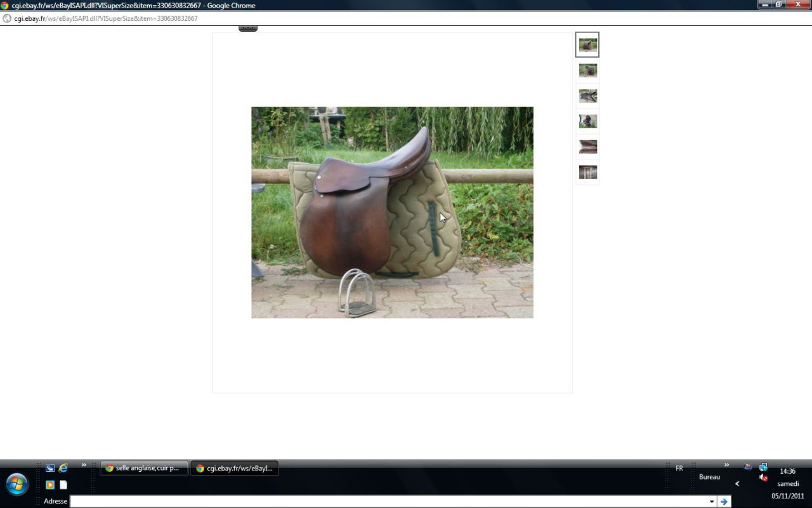Open the network connection tray icon
Screen dimensions: 812x508
point(763,467)
